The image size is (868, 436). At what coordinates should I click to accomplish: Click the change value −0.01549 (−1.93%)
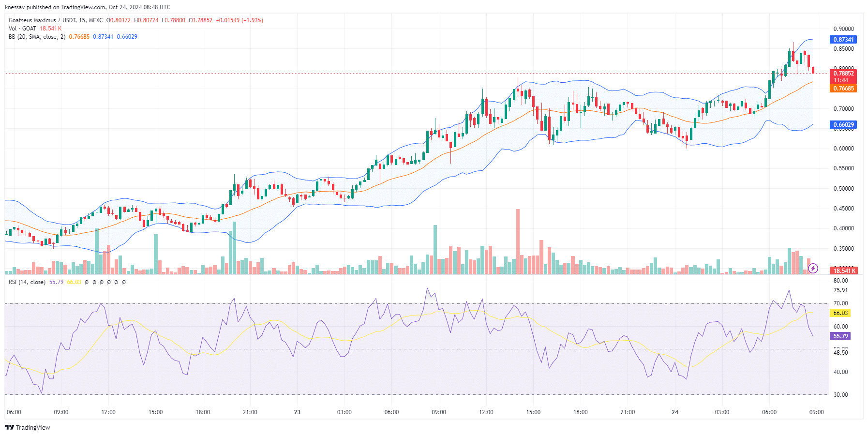coord(239,20)
